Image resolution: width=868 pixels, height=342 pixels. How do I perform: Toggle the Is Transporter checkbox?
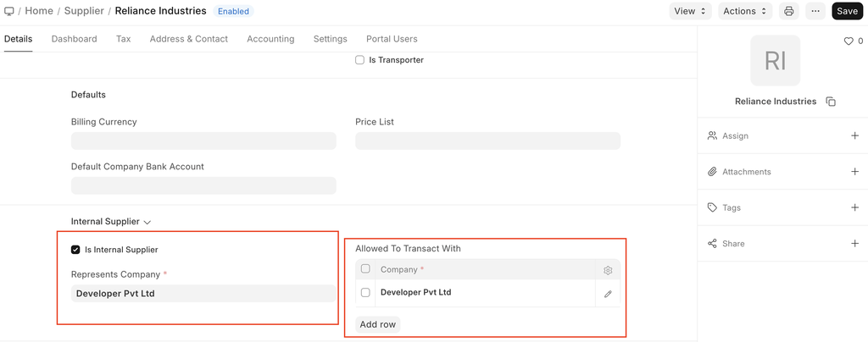360,60
